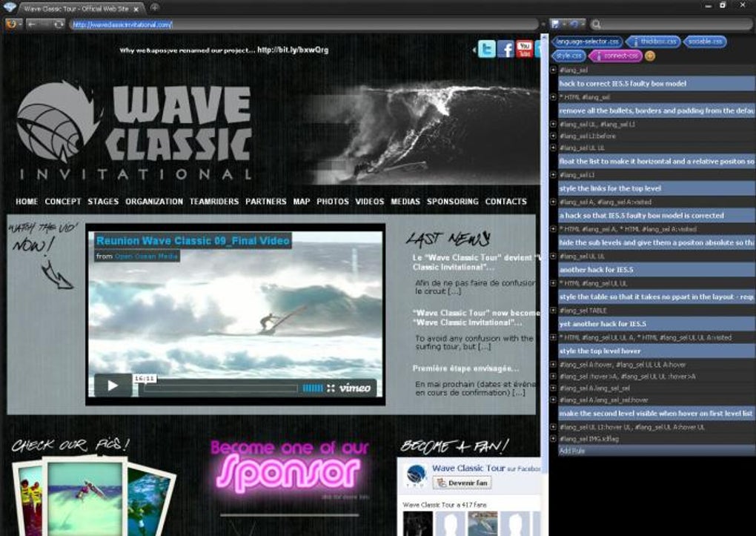Click the undo arrow icon in toolbar

pyautogui.click(x=574, y=24)
